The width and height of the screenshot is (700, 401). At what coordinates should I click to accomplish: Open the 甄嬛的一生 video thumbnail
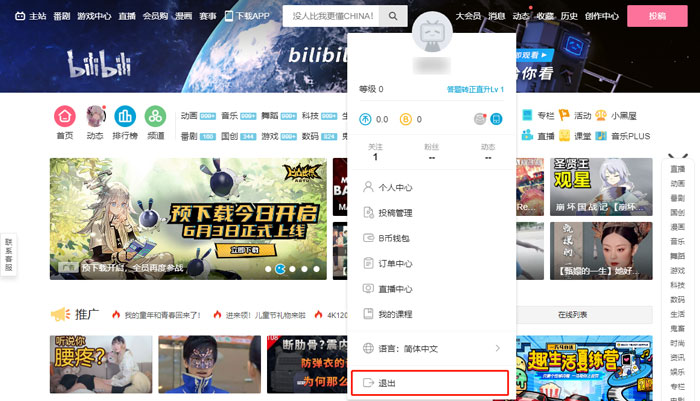601,251
